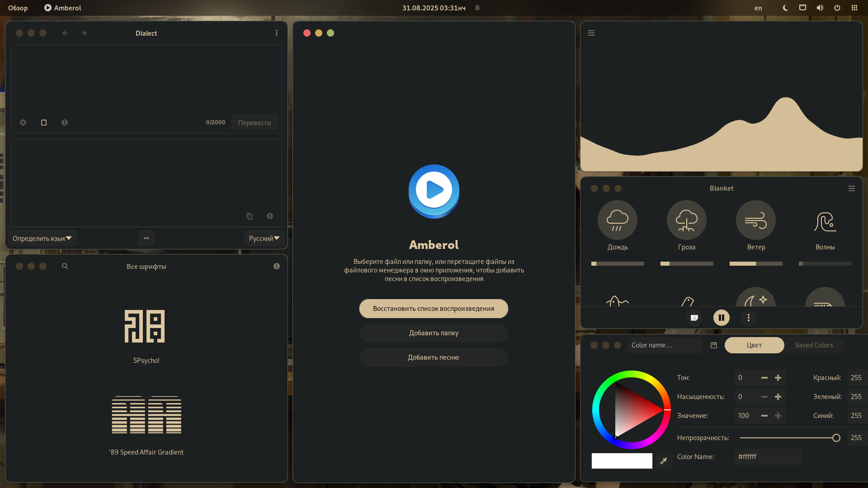Click the save color icon
868x488 pixels.
(x=713, y=345)
